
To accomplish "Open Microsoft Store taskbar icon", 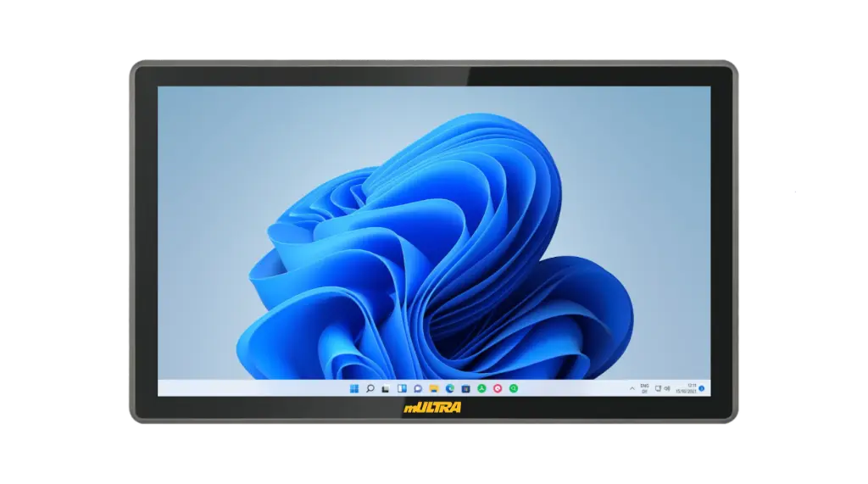I will (466, 389).
